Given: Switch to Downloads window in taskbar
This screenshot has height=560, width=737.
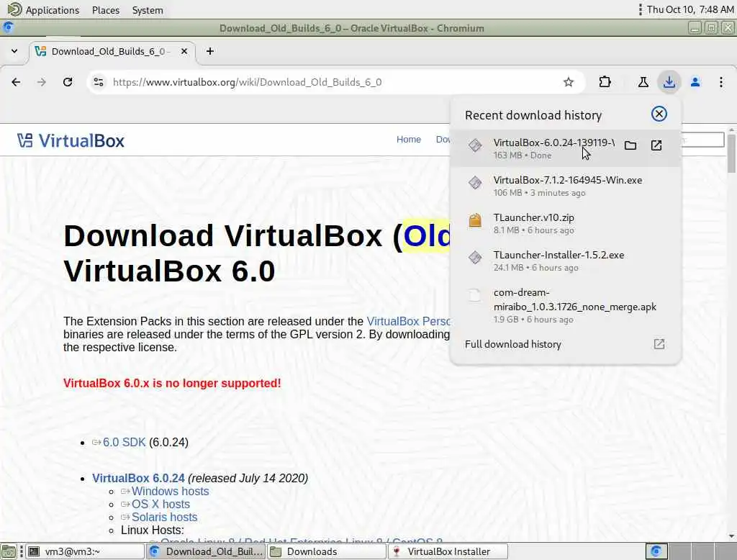Looking at the screenshot, I should (x=327, y=551).
